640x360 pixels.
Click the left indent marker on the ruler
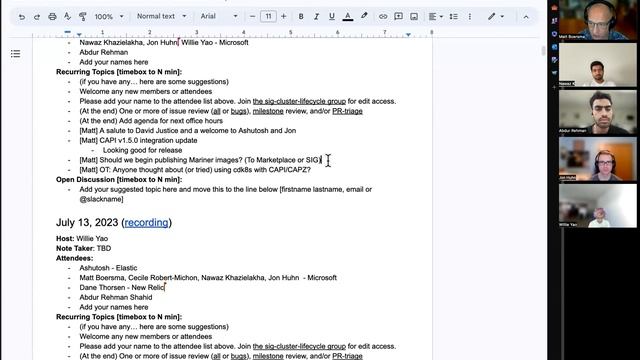tap(79, 35)
